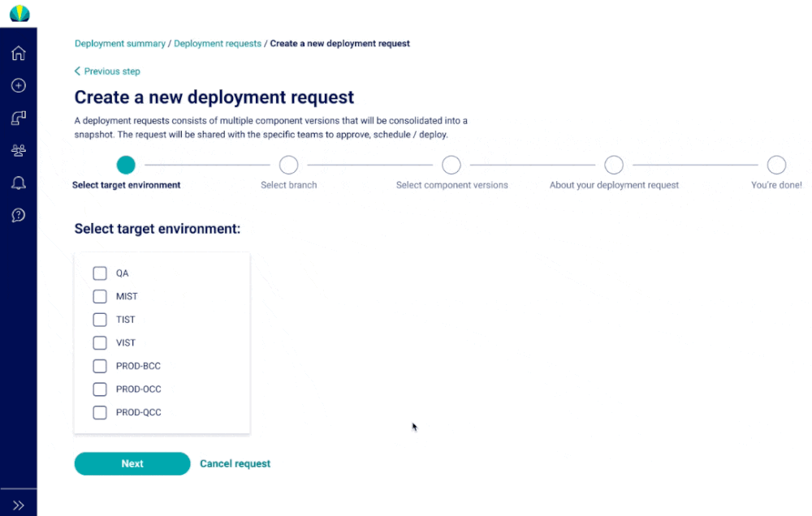Open Deployment requests from the breadcrumb
Screen dimensions: 812x516
[217, 43]
